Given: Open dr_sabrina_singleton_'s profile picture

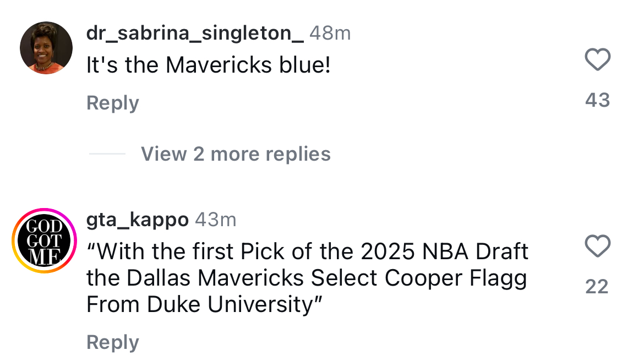Looking at the screenshot, I should (x=46, y=47).
